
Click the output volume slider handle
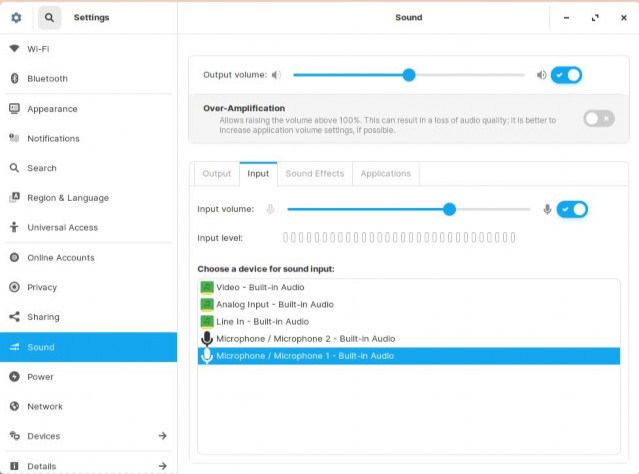pyautogui.click(x=408, y=75)
